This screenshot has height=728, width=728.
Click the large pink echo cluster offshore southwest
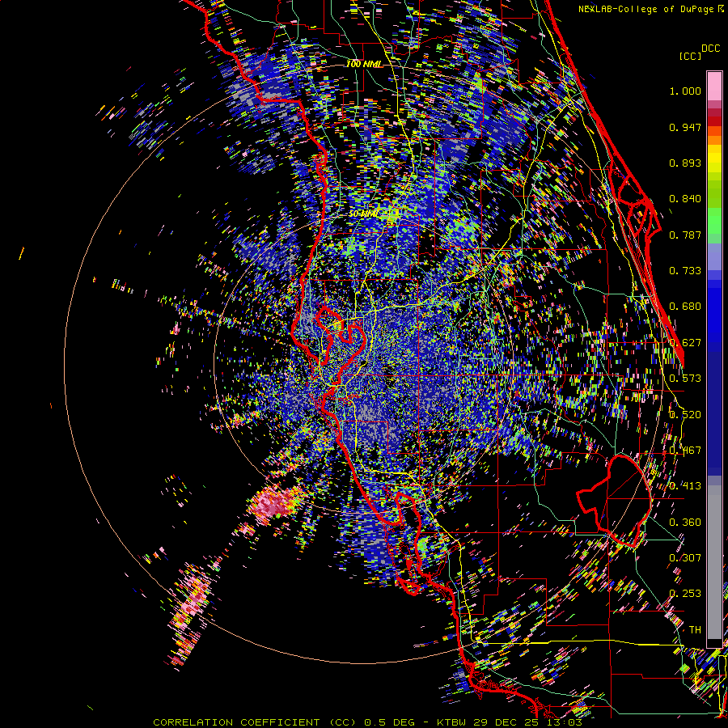(x=275, y=504)
